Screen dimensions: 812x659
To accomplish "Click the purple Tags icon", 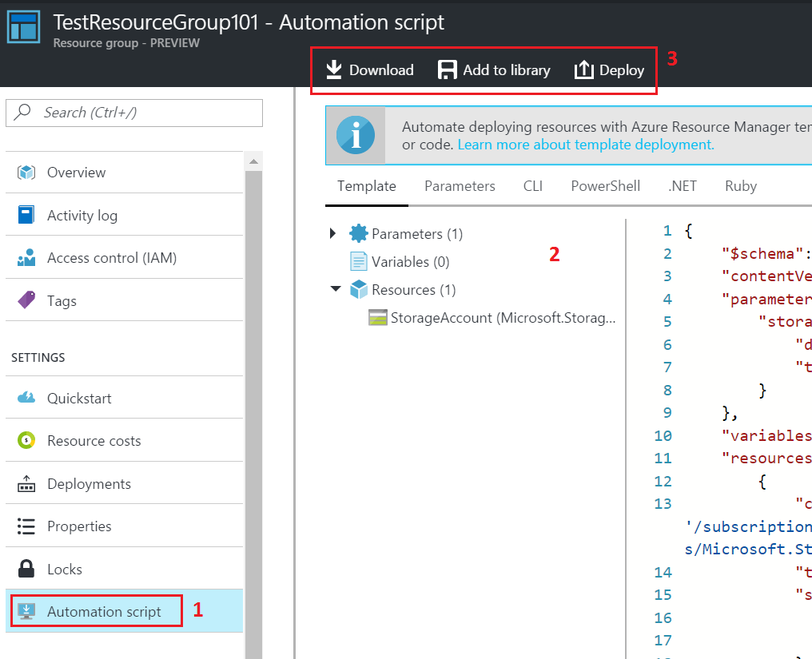I will tap(26, 300).
